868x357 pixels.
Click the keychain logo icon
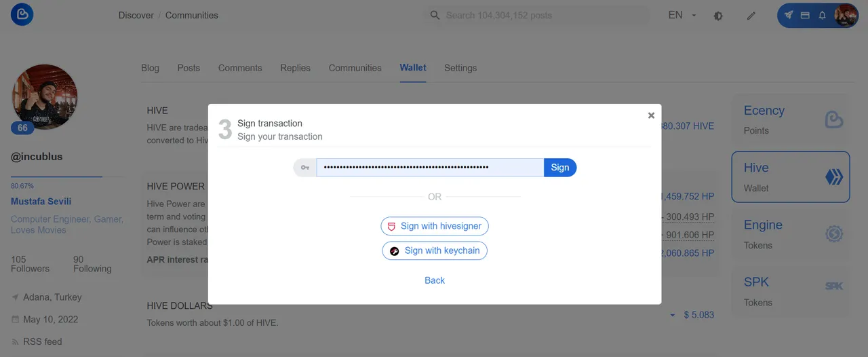tap(395, 250)
